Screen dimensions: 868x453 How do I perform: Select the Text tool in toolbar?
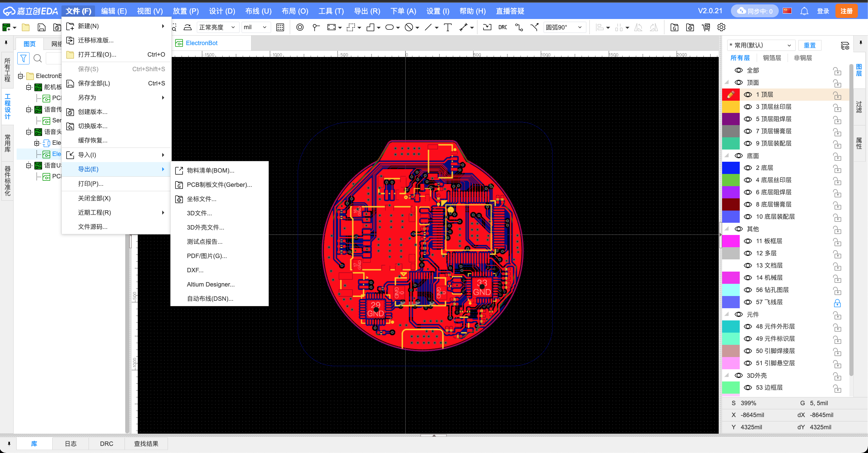448,27
